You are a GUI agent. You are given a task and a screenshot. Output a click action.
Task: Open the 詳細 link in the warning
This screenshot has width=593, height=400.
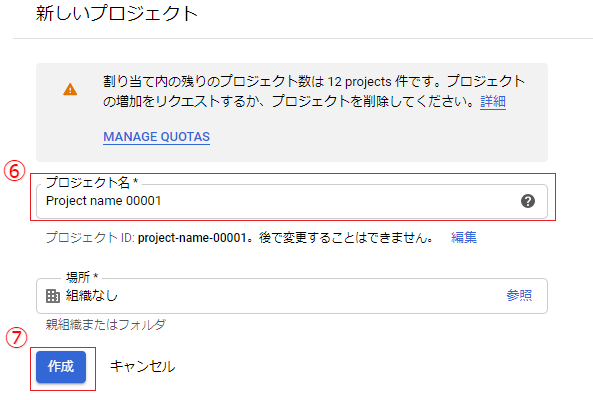click(x=493, y=101)
